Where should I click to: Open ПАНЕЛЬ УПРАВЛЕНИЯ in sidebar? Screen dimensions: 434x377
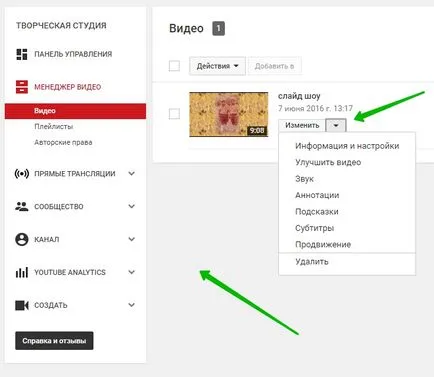click(73, 54)
